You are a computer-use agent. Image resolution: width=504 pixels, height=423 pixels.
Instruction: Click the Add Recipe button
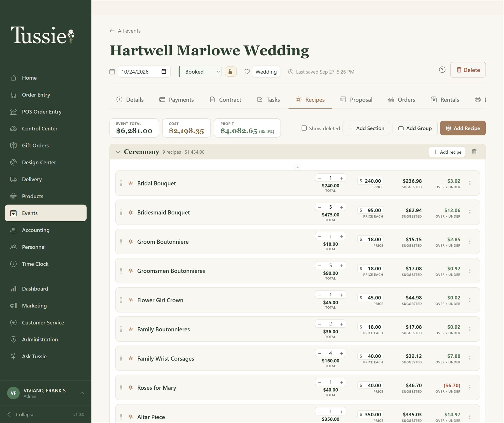[463, 128]
